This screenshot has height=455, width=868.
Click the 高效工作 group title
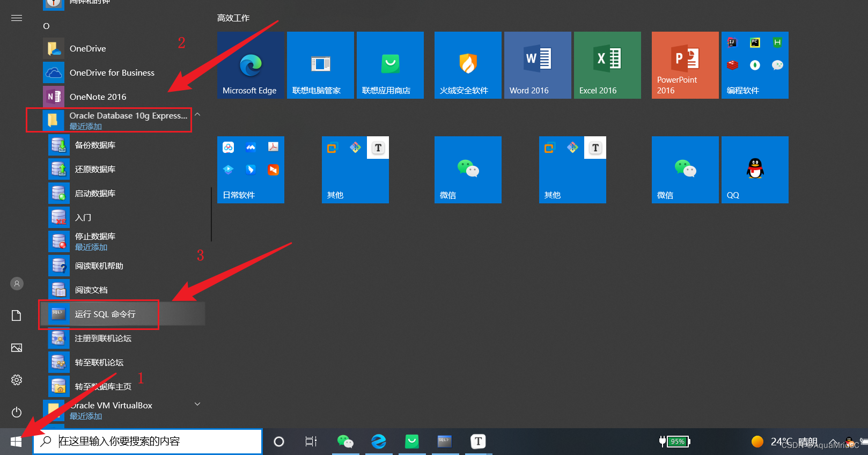click(233, 18)
